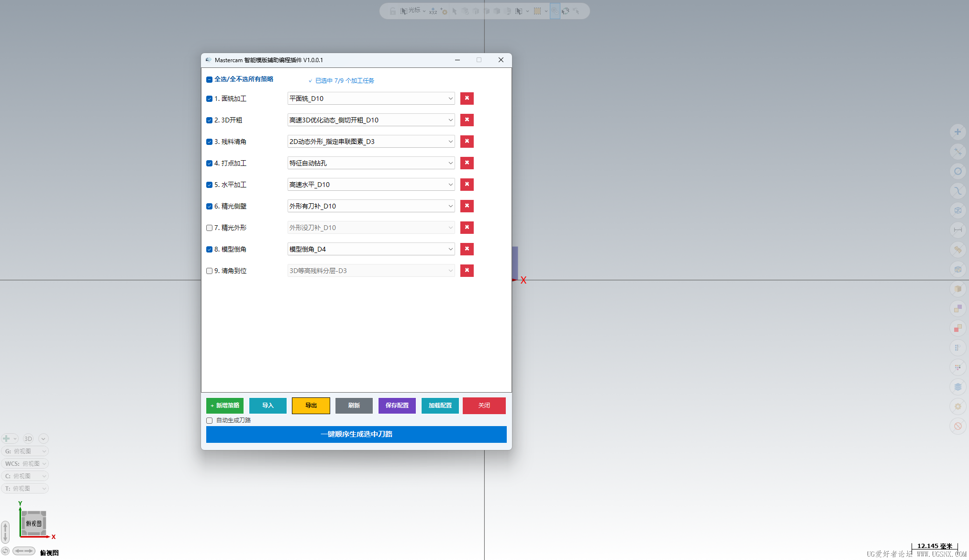The image size is (969, 560).
Task: Click the yellow 导出 button
Action: pyautogui.click(x=311, y=406)
